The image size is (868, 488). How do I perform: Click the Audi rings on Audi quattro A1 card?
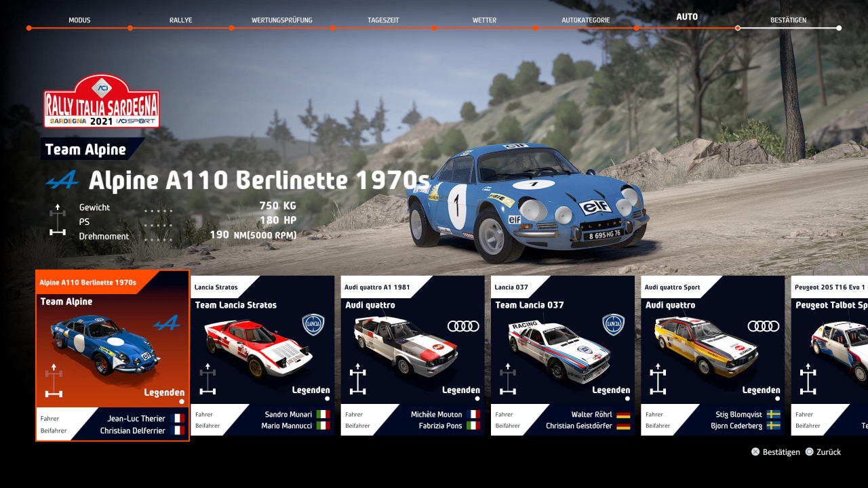[463, 326]
